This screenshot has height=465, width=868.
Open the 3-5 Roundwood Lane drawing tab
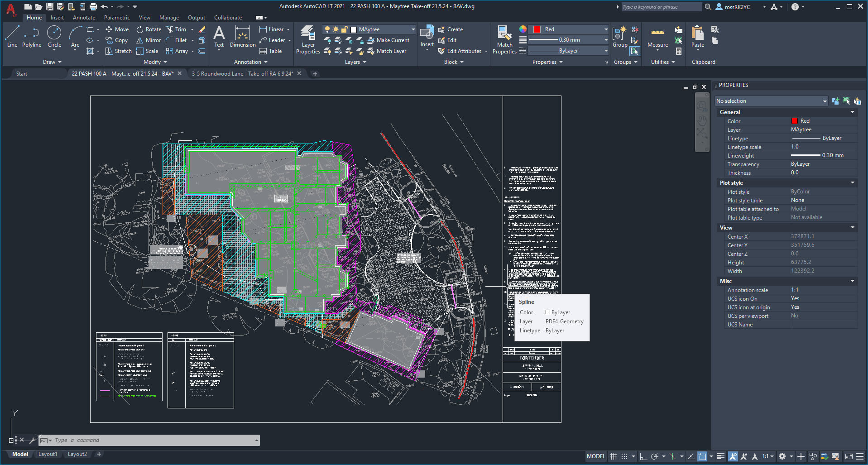click(243, 73)
